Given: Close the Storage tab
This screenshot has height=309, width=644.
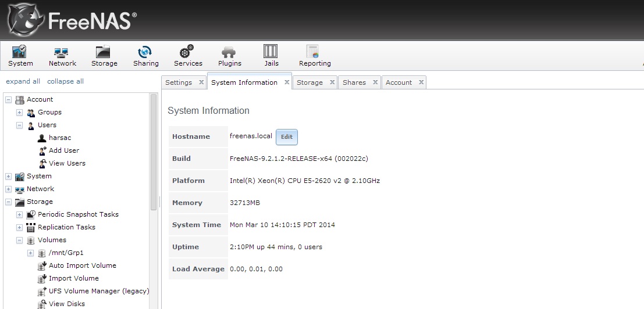Looking at the screenshot, I should 332,82.
